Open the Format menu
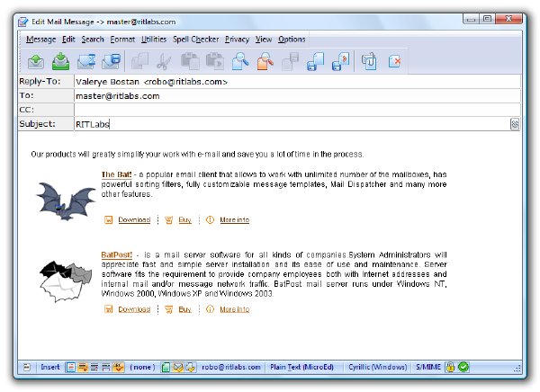The height and width of the screenshot is (392, 540). tap(122, 40)
